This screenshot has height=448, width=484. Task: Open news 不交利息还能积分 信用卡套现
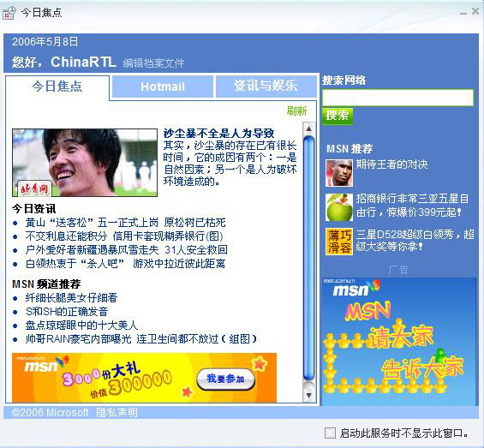pyautogui.click(x=124, y=236)
